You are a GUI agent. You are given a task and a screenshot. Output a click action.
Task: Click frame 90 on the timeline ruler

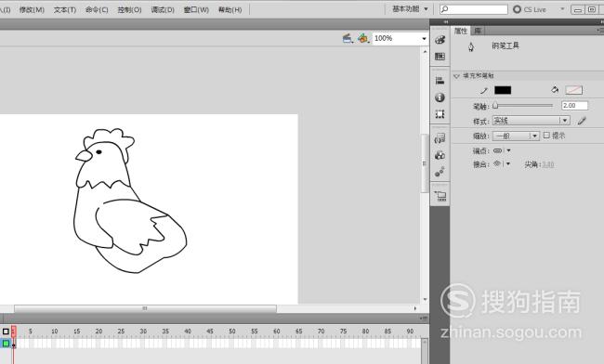pos(410,331)
